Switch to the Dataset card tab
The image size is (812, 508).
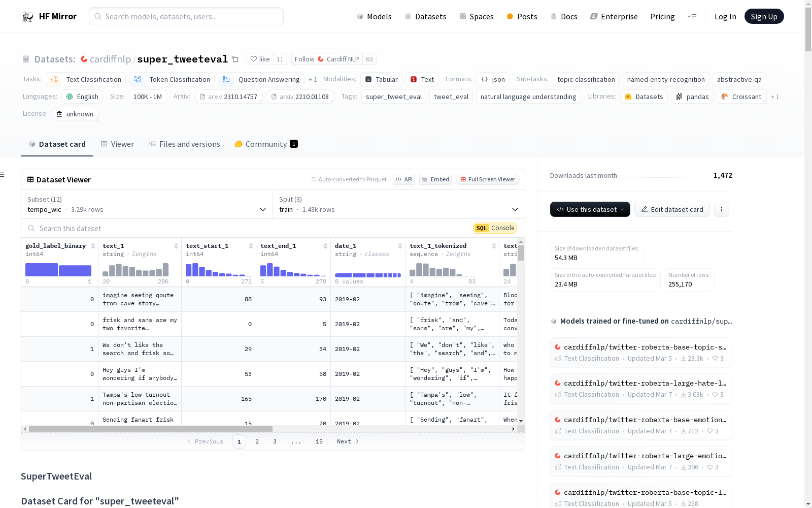pyautogui.click(x=57, y=144)
